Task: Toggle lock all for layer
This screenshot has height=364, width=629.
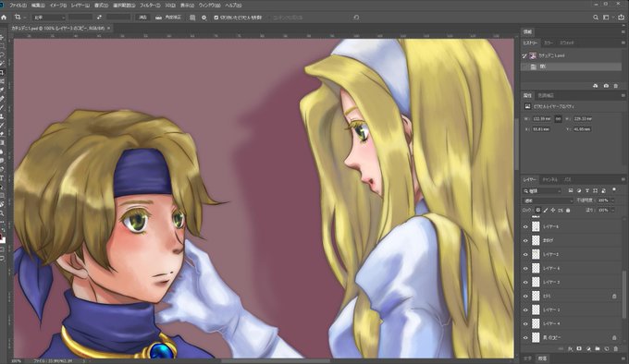Action: coord(568,210)
